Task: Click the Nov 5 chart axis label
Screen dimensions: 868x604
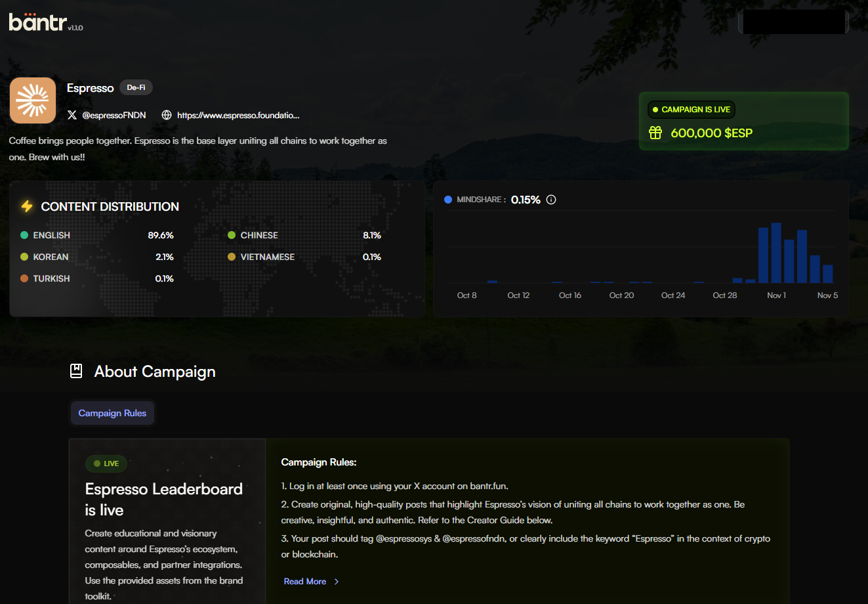Action: tap(827, 295)
